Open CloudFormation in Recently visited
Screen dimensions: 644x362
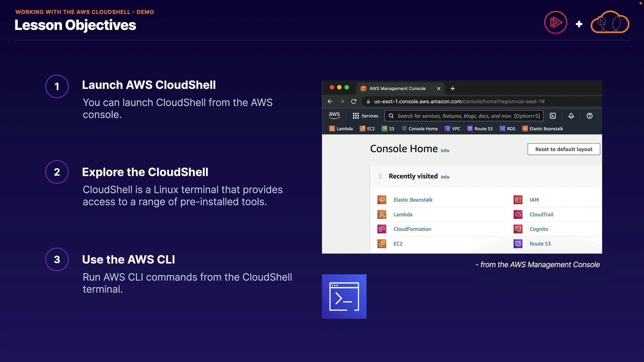(x=412, y=229)
